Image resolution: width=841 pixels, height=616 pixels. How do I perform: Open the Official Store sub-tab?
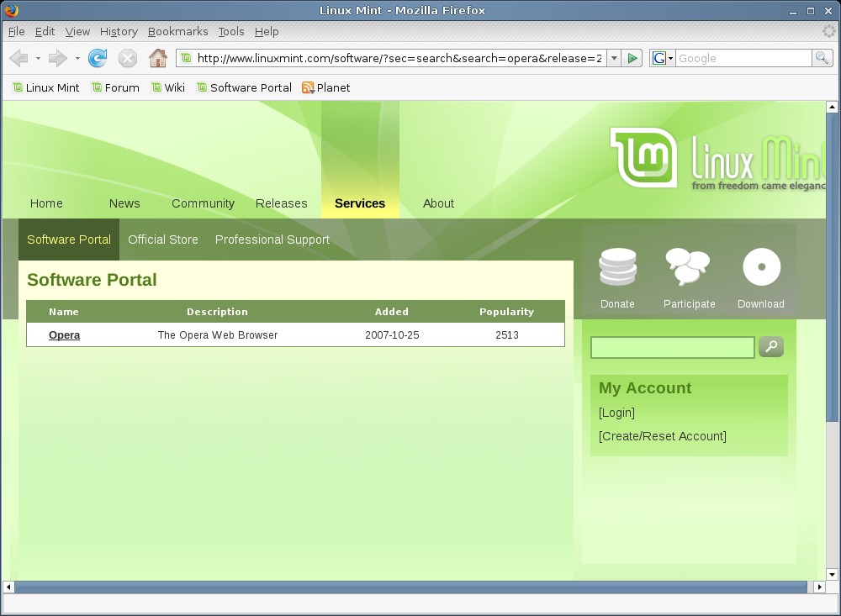163,240
